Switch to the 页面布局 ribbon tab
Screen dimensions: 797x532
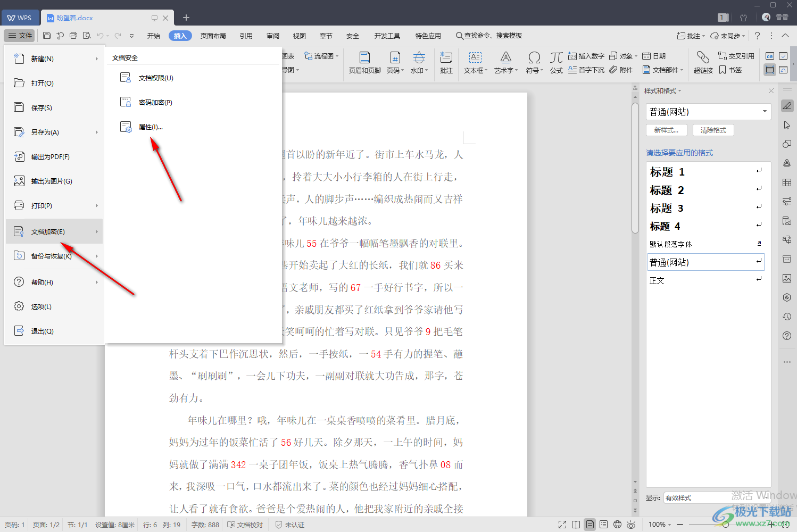[x=213, y=36]
